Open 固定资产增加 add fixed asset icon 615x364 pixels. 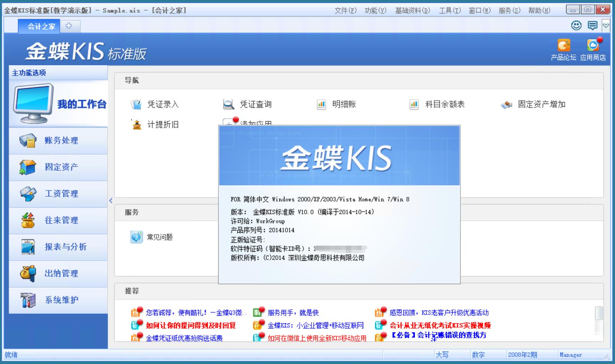click(x=506, y=105)
